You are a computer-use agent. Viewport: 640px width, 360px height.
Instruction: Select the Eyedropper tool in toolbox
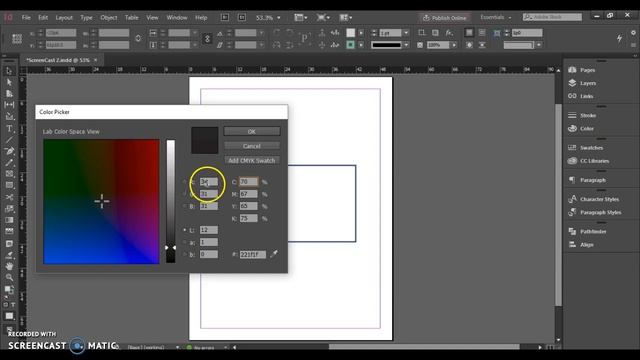pyautogui.click(x=9, y=255)
